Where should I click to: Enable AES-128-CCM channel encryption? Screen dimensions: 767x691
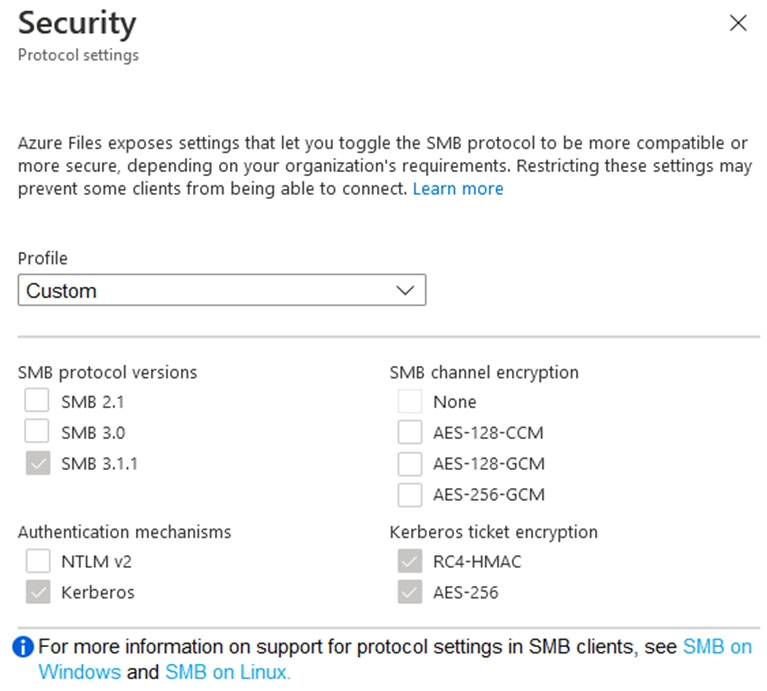click(x=410, y=432)
